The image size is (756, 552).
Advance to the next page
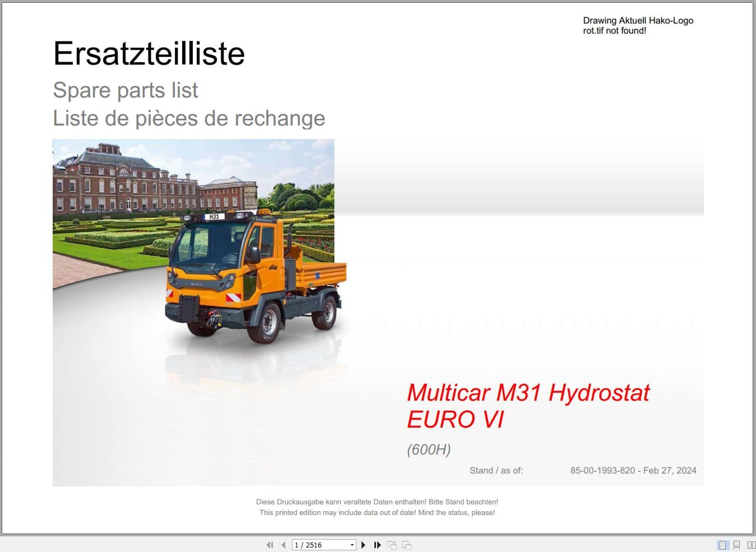pyautogui.click(x=363, y=544)
